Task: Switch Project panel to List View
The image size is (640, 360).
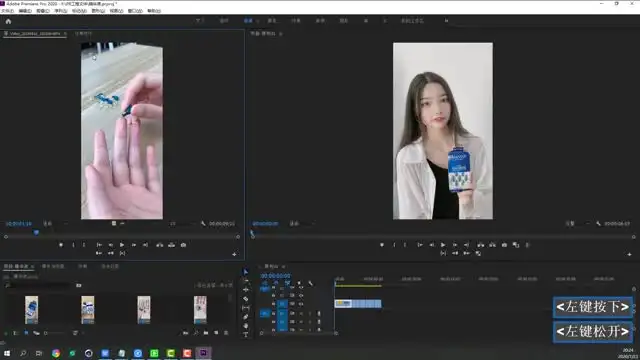Action: pos(16,333)
